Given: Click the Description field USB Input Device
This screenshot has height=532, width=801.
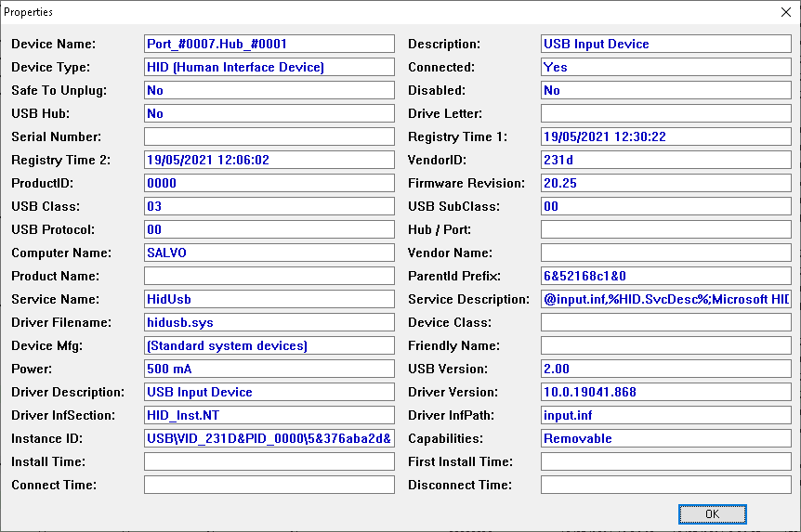Looking at the screenshot, I should click(x=666, y=44).
